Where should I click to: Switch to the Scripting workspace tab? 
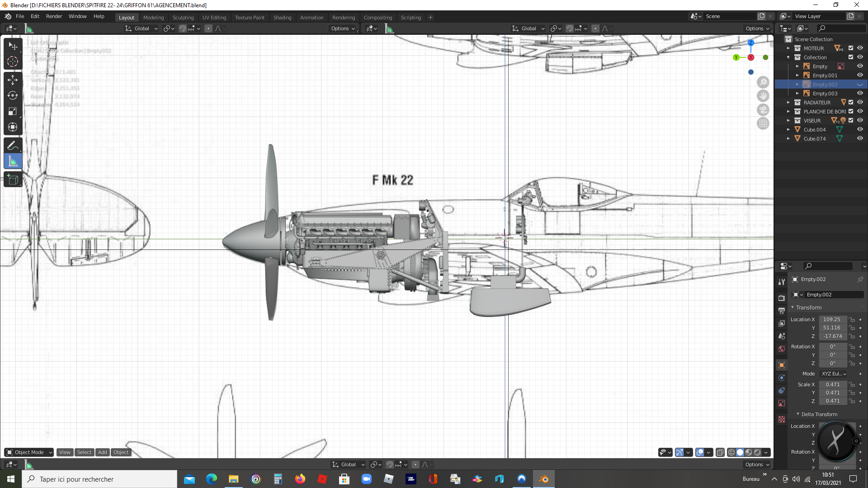(x=410, y=18)
